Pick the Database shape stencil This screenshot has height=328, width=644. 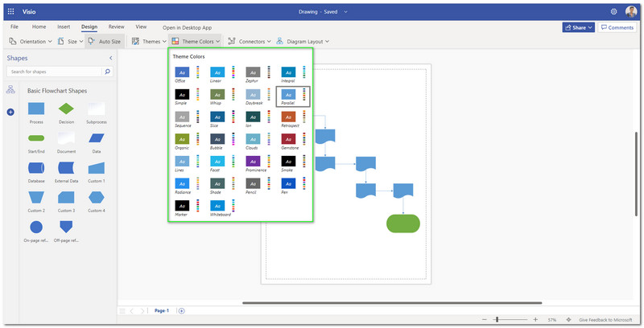click(36, 168)
